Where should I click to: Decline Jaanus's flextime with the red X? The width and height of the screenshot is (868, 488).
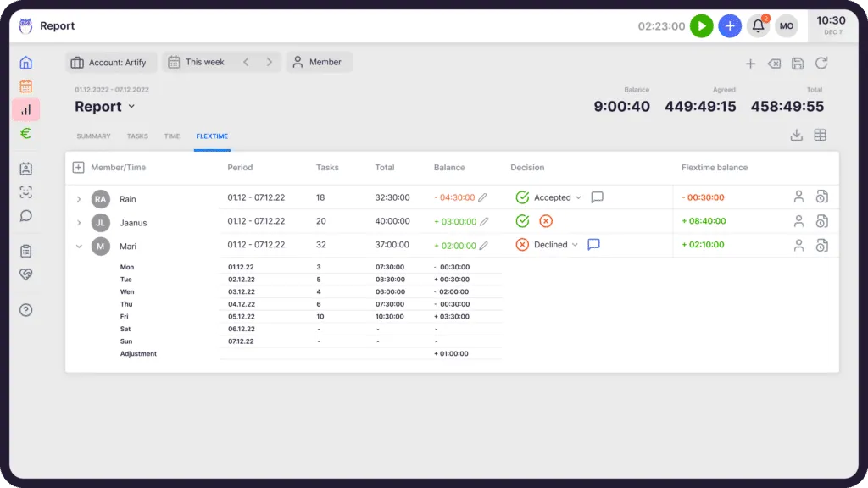click(546, 221)
